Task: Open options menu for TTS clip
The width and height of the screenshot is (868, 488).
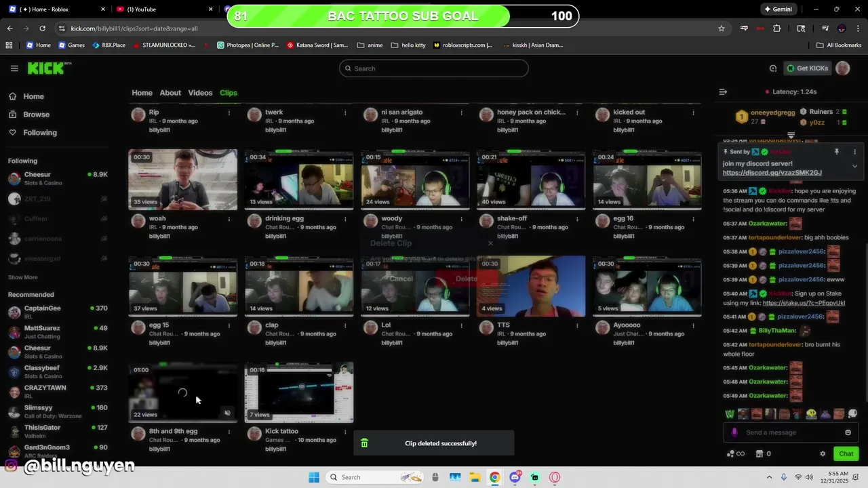Action: coord(578,326)
